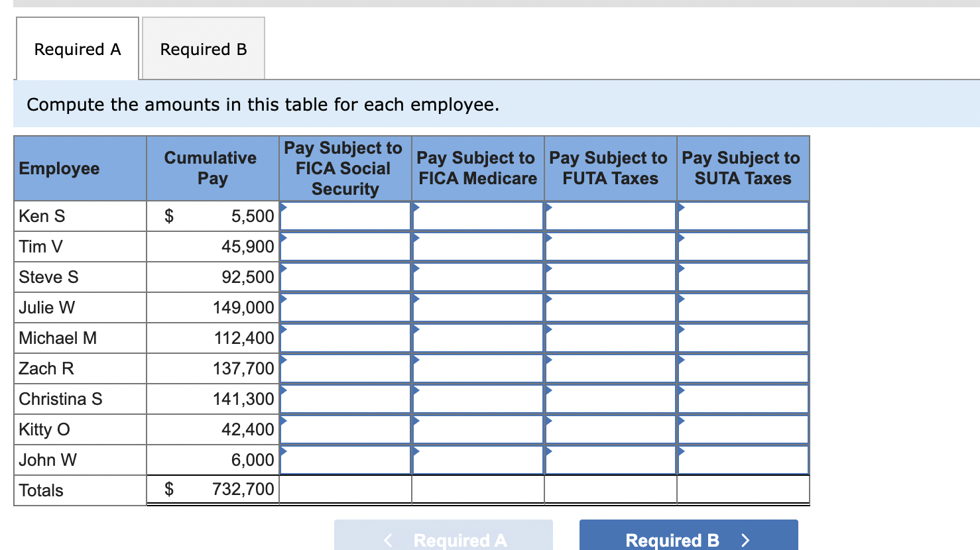Select the FUTA Taxes input cell for John W

pyautogui.click(x=610, y=460)
